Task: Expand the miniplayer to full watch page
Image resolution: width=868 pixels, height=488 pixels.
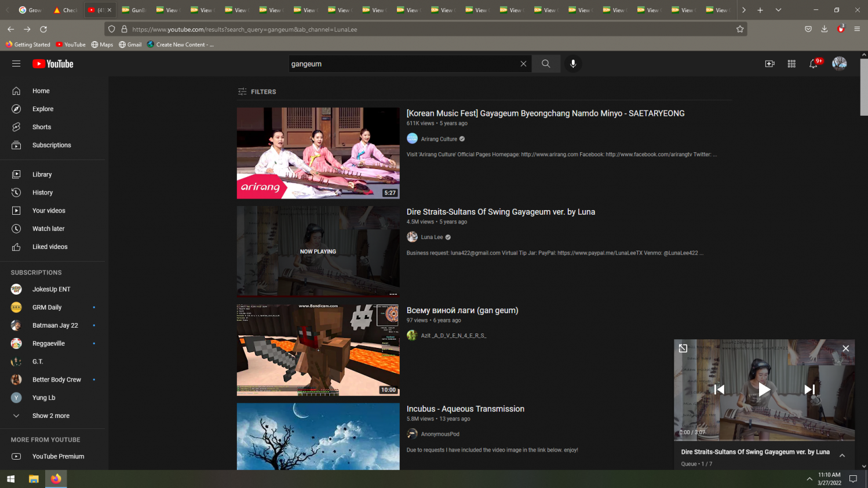Action: tap(683, 348)
